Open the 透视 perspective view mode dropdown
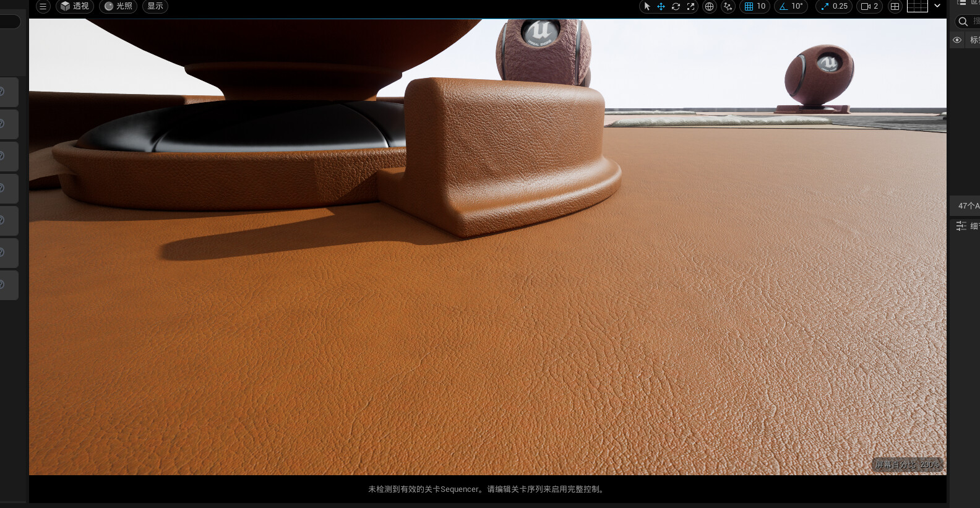The image size is (980, 508). [75, 6]
